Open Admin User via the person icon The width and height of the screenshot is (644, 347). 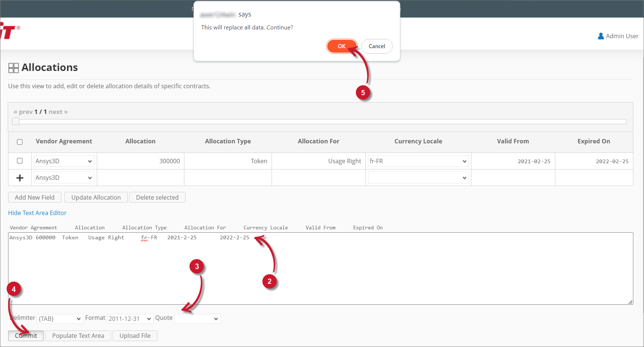pos(601,36)
